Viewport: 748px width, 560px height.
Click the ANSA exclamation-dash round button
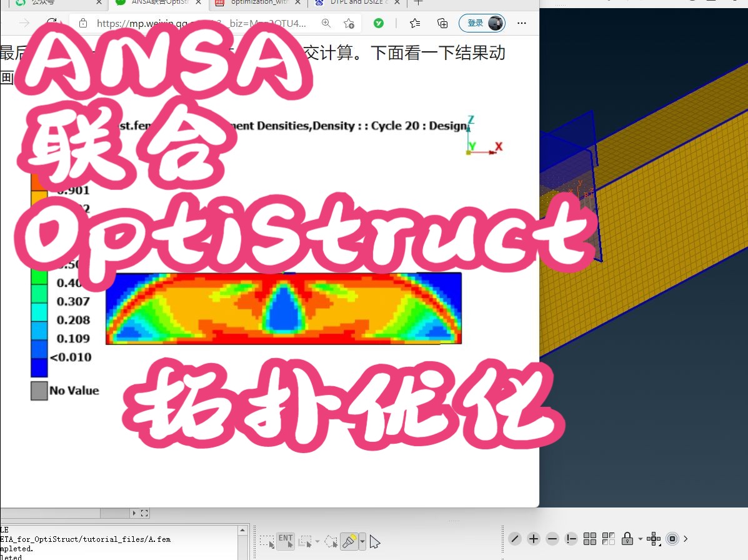coord(571,539)
